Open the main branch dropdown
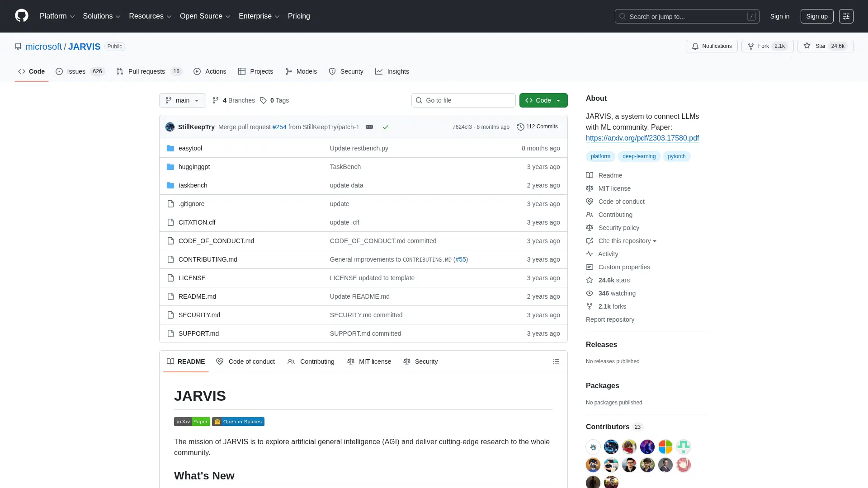Image resolution: width=868 pixels, height=488 pixels. [182, 100]
